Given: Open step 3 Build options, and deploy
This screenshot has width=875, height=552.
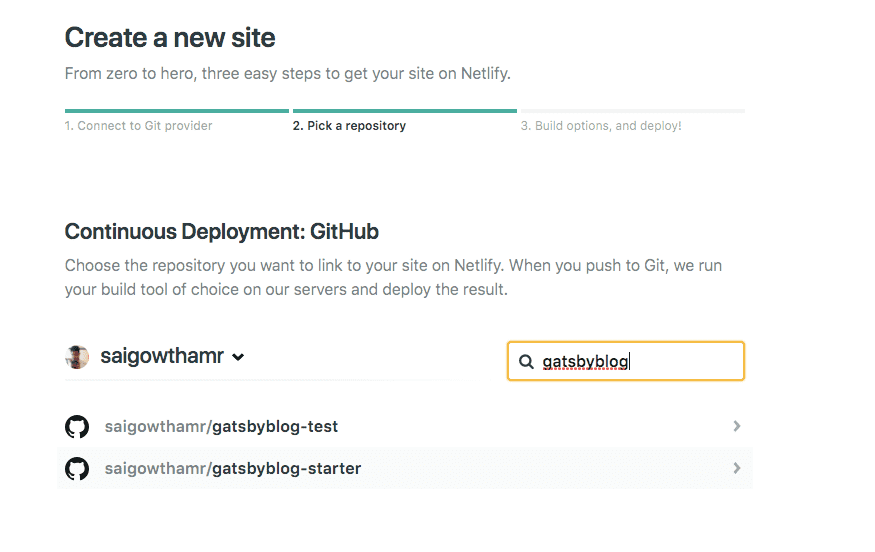Looking at the screenshot, I should 601,126.
